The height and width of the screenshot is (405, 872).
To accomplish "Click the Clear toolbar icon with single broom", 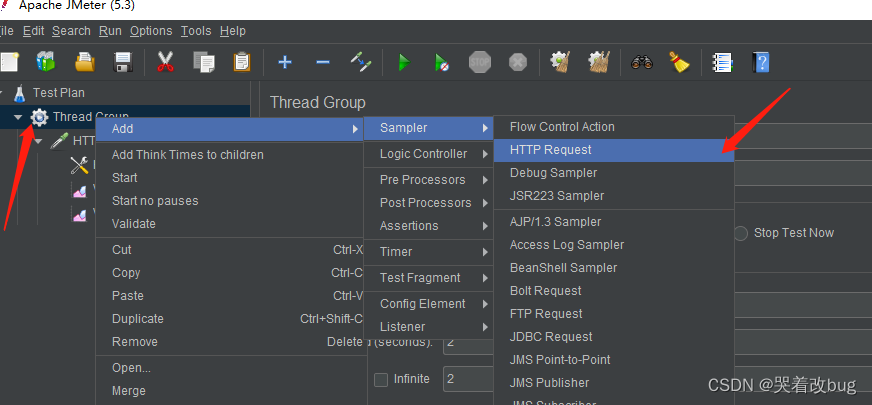I will point(560,62).
